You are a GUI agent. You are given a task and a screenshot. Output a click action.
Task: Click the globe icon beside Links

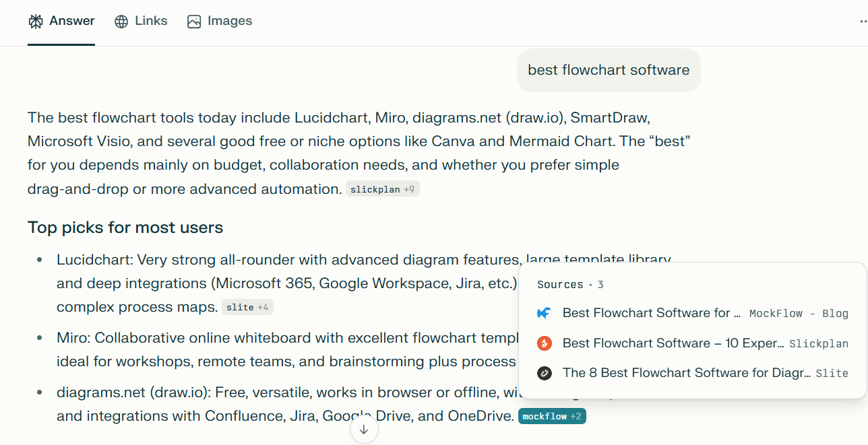pos(121,22)
